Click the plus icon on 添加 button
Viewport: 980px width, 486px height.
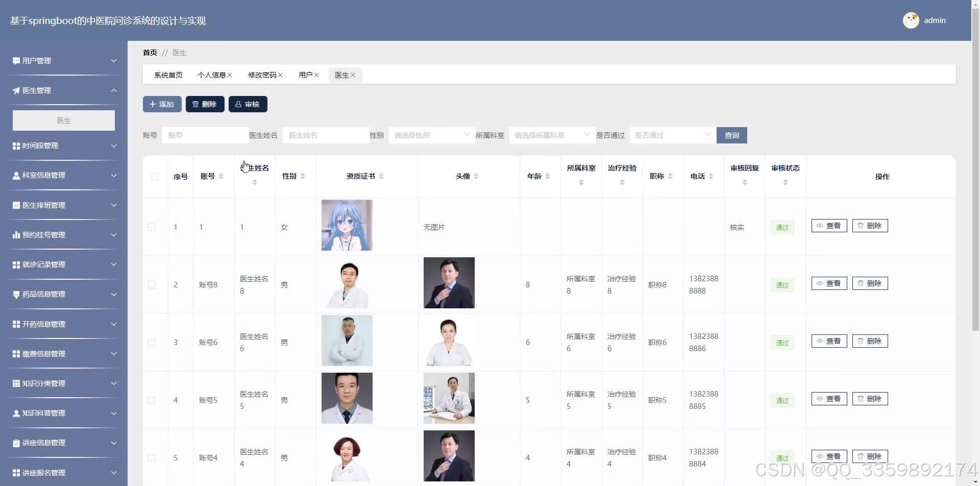pyautogui.click(x=152, y=104)
